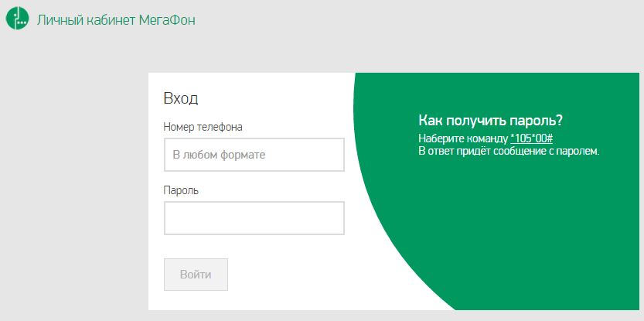Image resolution: width=644 pixels, height=321 pixels.
Task: Click the 'Вход' form heading
Action: [181, 98]
